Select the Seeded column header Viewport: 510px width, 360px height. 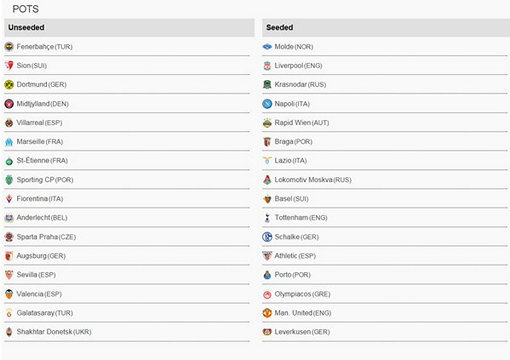386,27
